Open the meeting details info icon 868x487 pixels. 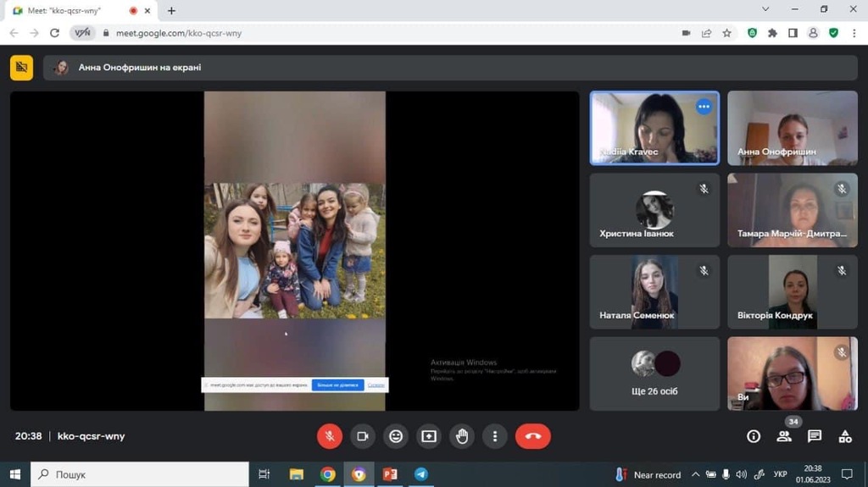click(x=754, y=436)
